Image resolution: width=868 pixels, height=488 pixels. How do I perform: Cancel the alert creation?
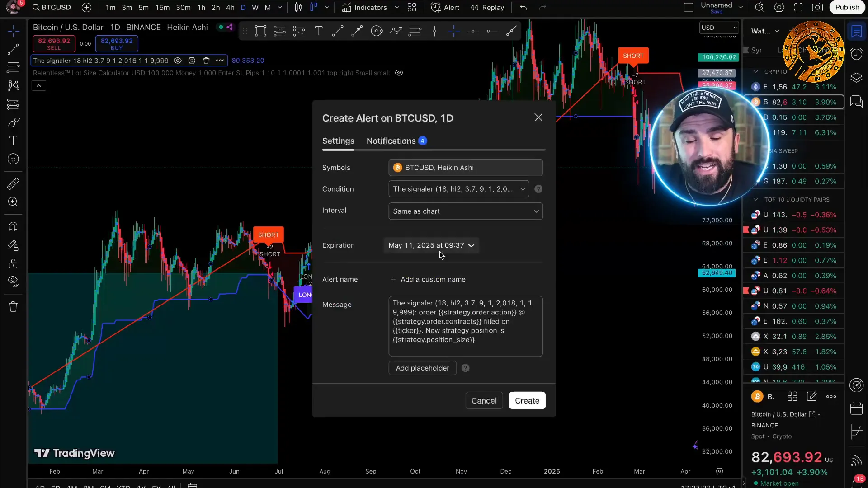[484, 401]
